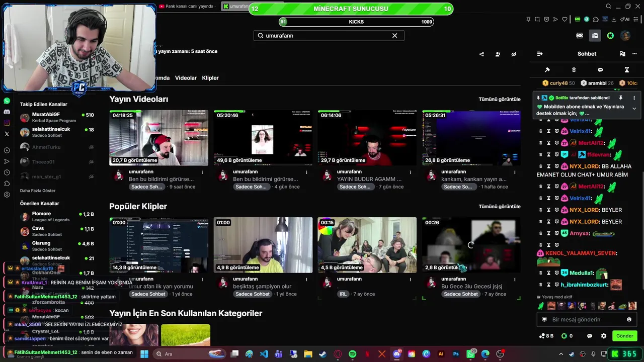Clear the umurafann search text

[x=395, y=36]
